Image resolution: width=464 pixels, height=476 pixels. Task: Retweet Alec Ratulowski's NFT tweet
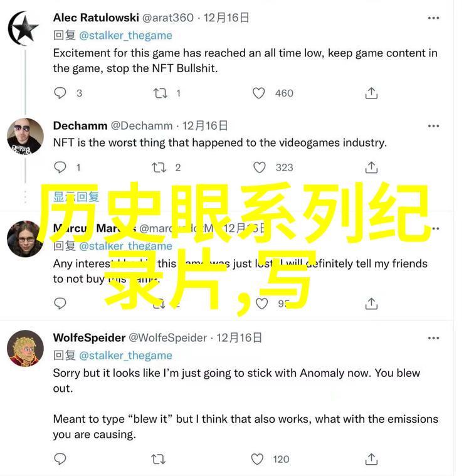pyautogui.click(x=160, y=93)
